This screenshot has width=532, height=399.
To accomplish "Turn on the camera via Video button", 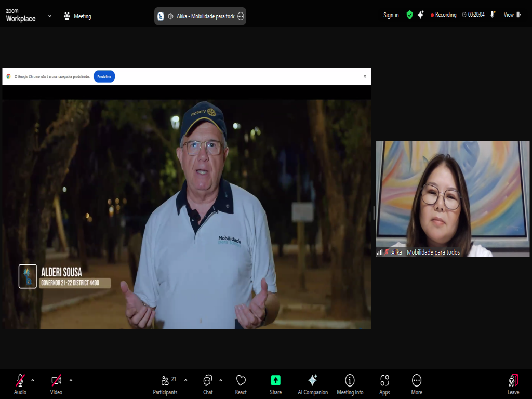I will pyautogui.click(x=56, y=384).
